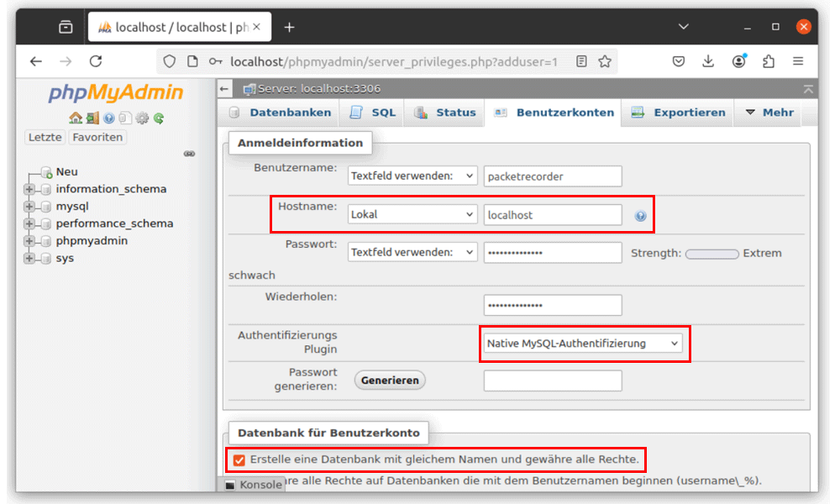Open browser downloads icon
Screen dimensions: 840x504
pos(708,61)
